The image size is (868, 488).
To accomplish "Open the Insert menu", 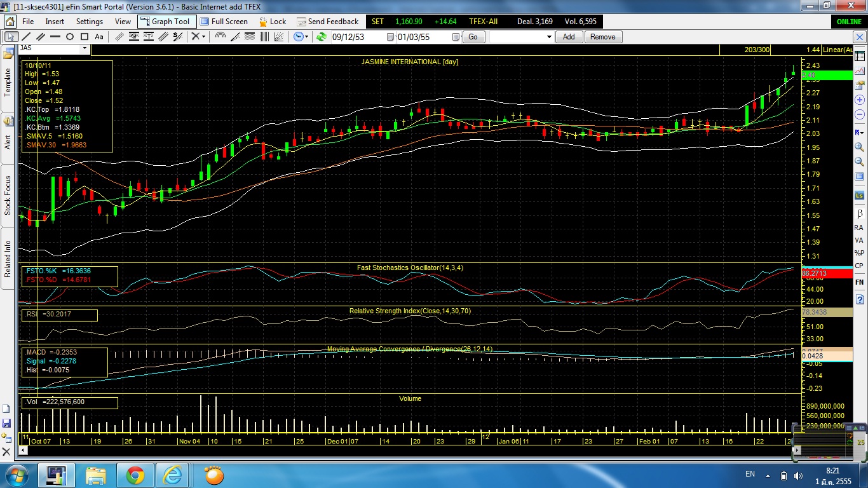I will (x=55, y=21).
